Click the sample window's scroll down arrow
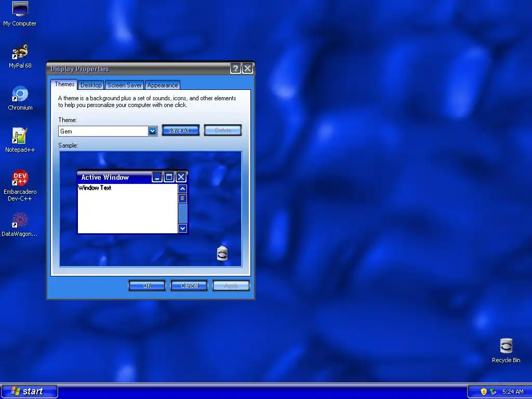Image resolution: width=532 pixels, height=399 pixels. [x=182, y=229]
